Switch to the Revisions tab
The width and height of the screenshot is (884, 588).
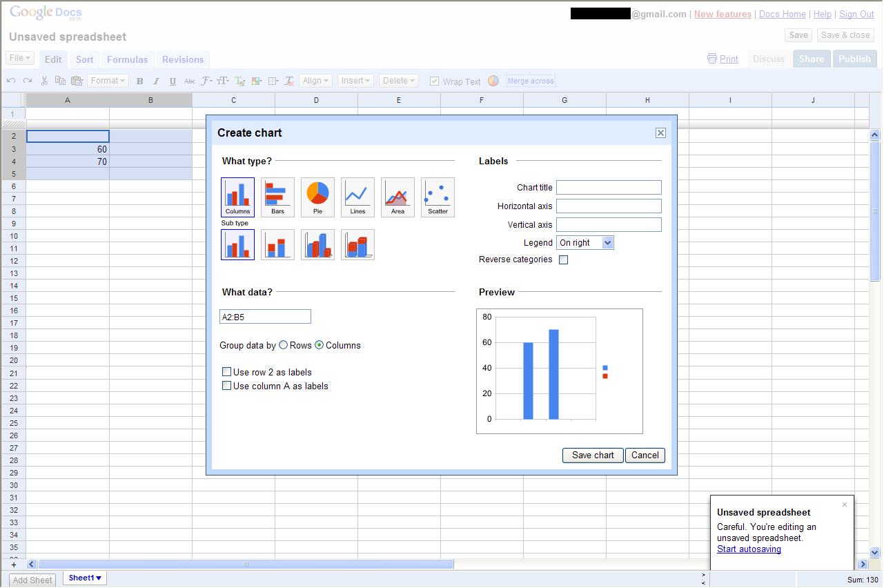[182, 59]
